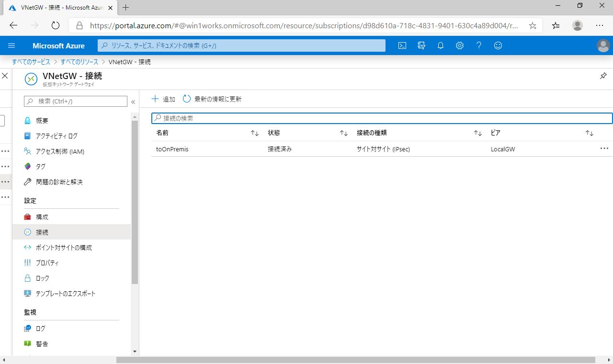This screenshot has height=364, width=613.
Task: Open browser settings ellipsis menu
Action: click(x=600, y=25)
